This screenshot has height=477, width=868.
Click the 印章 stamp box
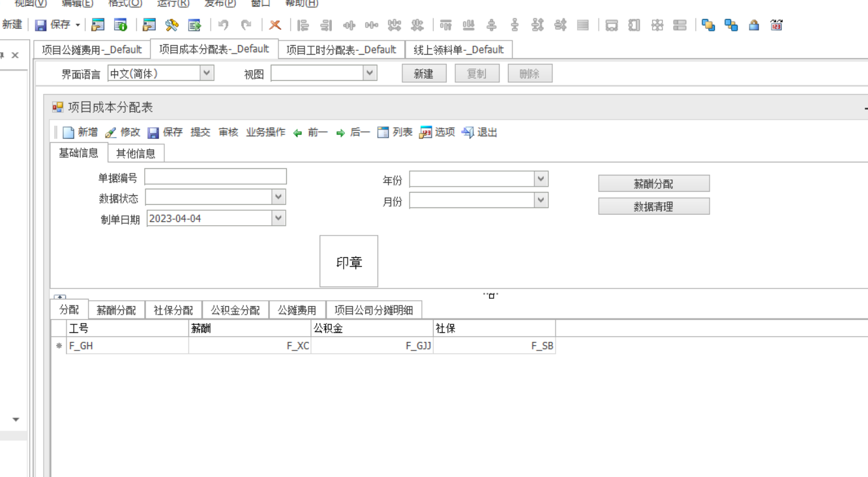pyautogui.click(x=349, y=261)
